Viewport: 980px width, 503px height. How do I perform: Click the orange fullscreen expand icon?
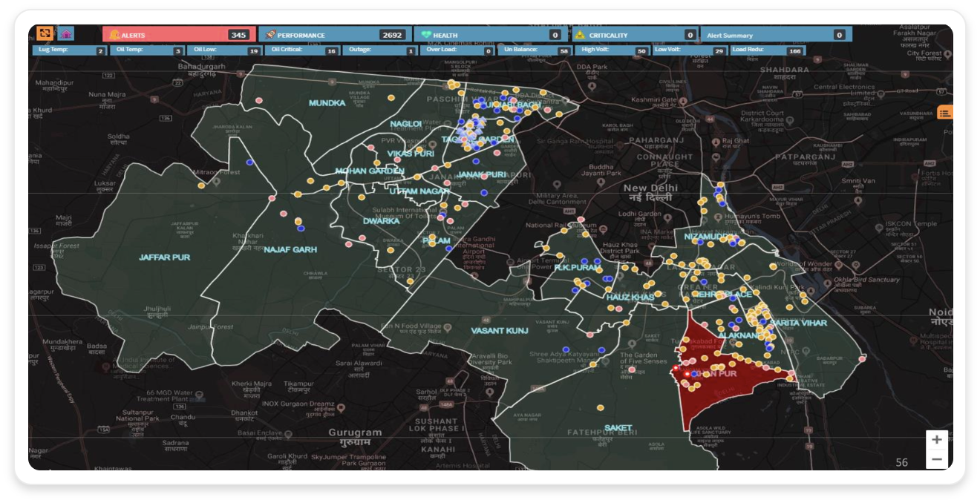(45, 34)
